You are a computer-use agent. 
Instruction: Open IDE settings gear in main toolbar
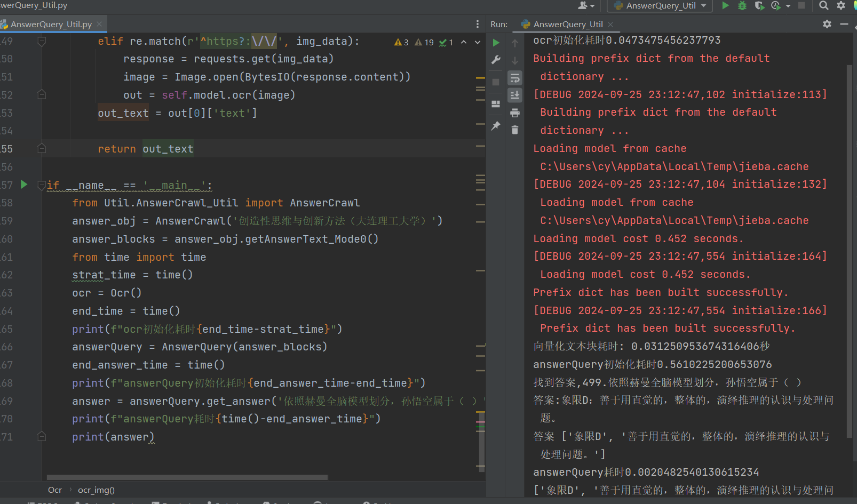pos(841,5)
